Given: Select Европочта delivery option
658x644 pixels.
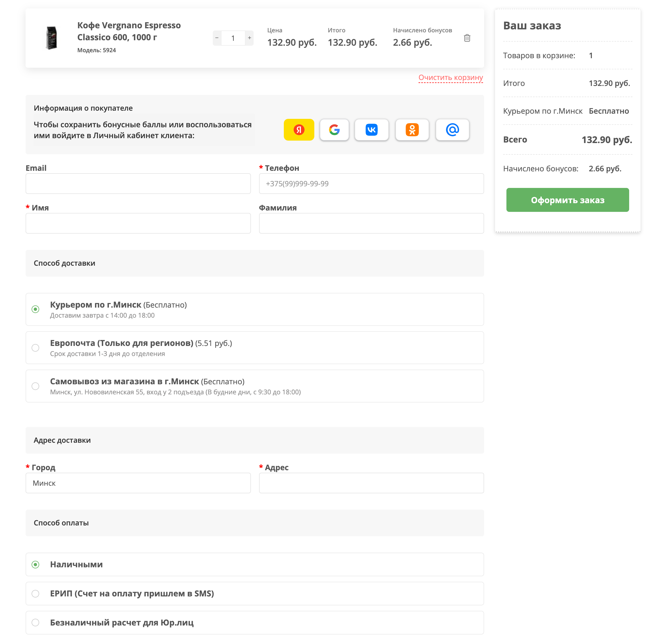Looking at the screenshot, I should tap(36, 348).
